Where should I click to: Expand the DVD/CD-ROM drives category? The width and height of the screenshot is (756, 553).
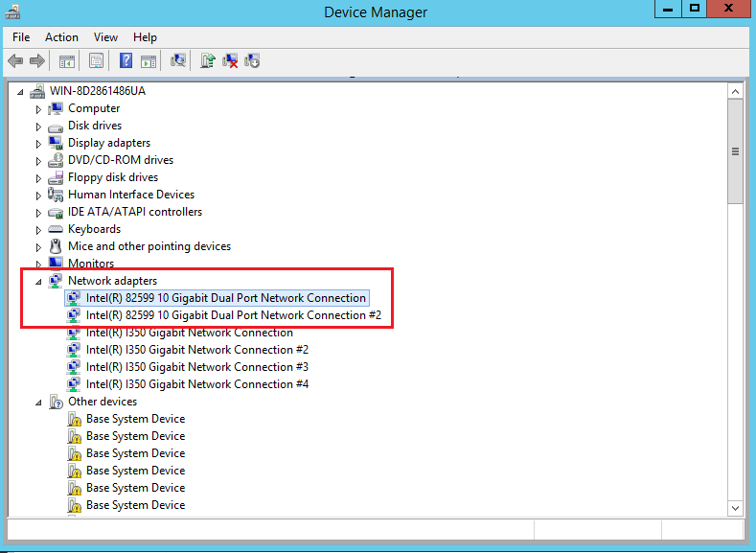[x=38, y=161]
